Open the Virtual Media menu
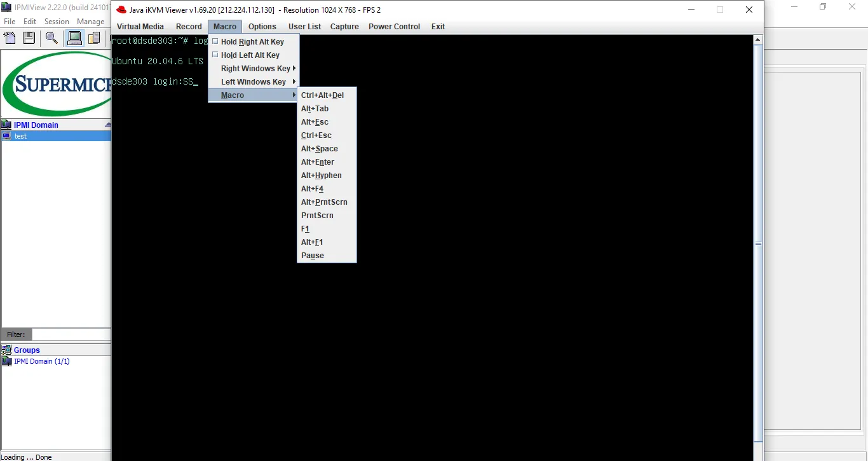The height and width of the screenshot is (461, 868). [140, 27]
